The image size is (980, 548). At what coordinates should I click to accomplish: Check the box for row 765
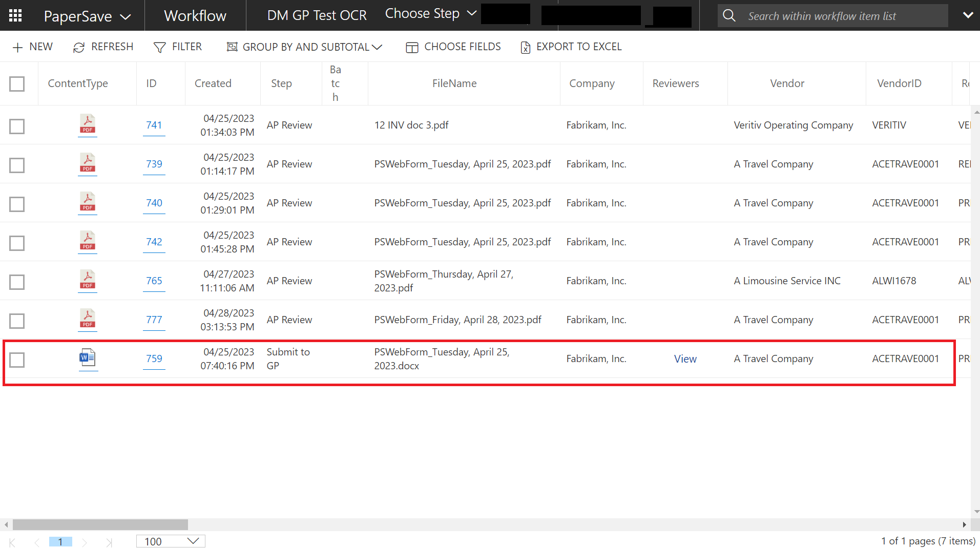pos(17,282)
